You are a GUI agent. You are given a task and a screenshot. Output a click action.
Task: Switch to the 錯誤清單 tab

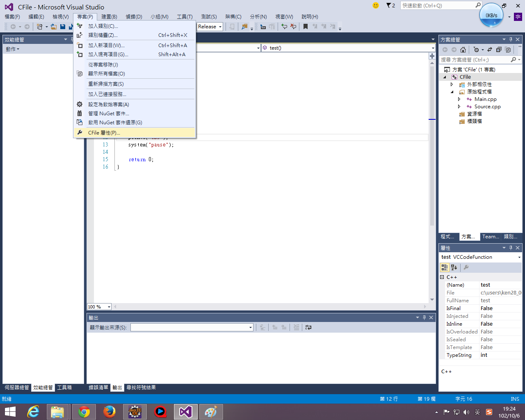tap(98, 388)
